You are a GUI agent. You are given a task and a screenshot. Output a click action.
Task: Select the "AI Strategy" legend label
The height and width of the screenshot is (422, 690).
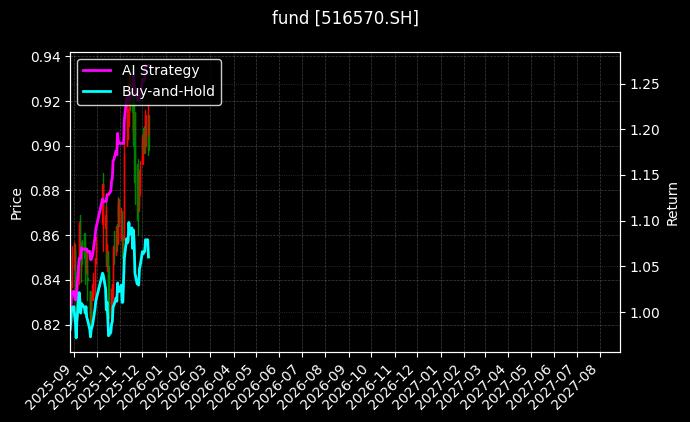pyautogui.click(x=161, y=70)
